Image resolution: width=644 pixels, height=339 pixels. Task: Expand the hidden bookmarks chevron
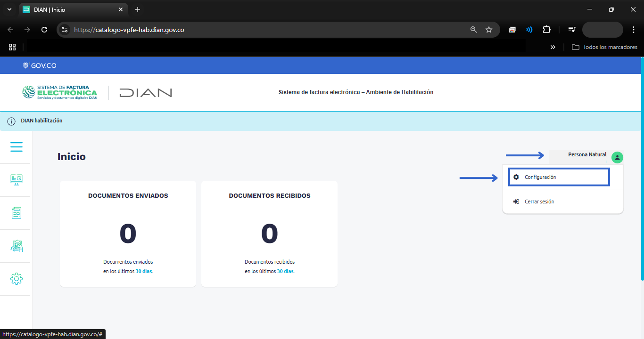[553, 47]
